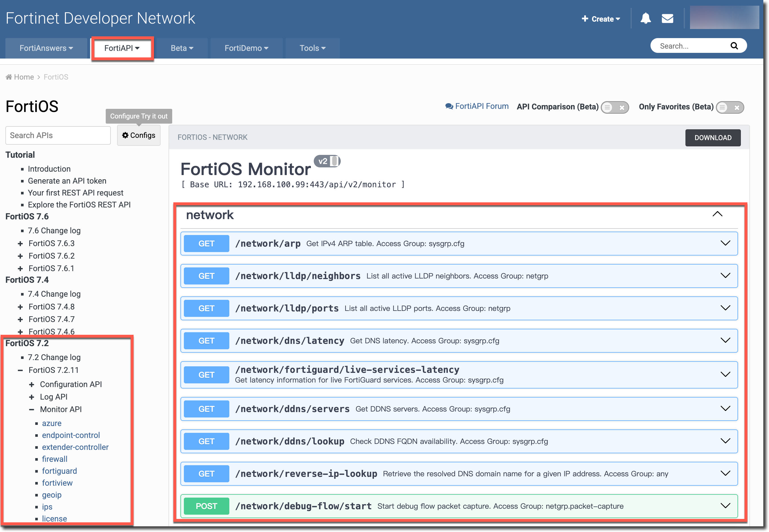
Task: Expand FortiOS 7.6.2 plus icon
Action: tap(20, 256)
